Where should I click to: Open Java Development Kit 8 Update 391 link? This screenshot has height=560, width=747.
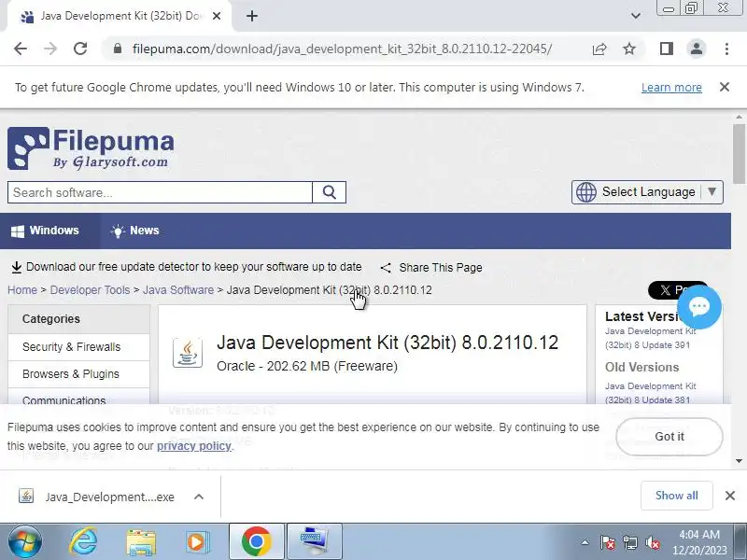point(650,338)
